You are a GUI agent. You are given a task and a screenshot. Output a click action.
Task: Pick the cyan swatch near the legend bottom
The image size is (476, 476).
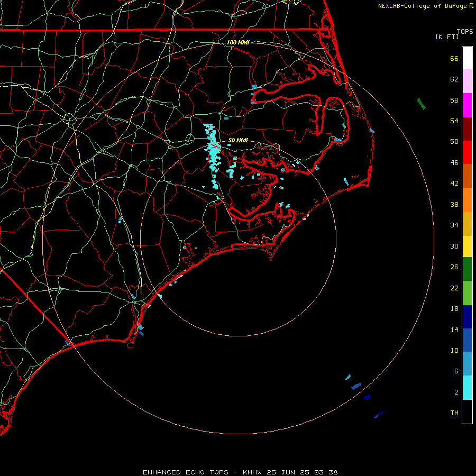pyautogui.click(x=467, y=387)
